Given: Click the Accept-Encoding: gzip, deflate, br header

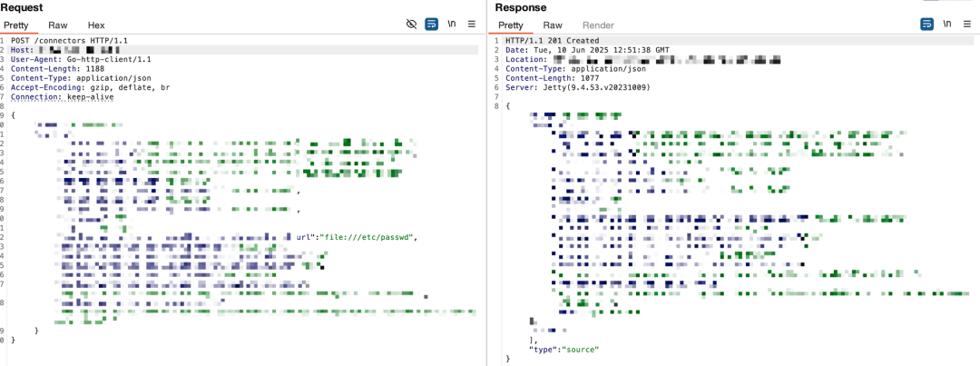Looking at the screenshot, I should (x=90, y=87).
